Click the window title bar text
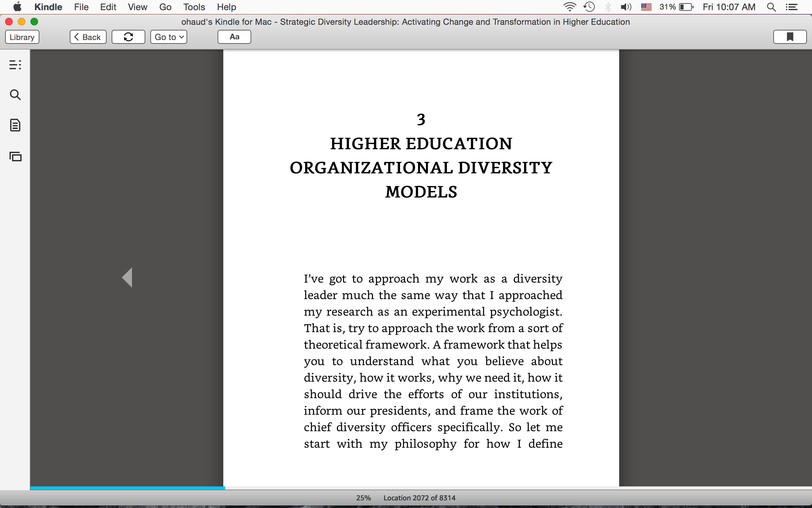Screen dimensions: 812x508 point(405,22)
